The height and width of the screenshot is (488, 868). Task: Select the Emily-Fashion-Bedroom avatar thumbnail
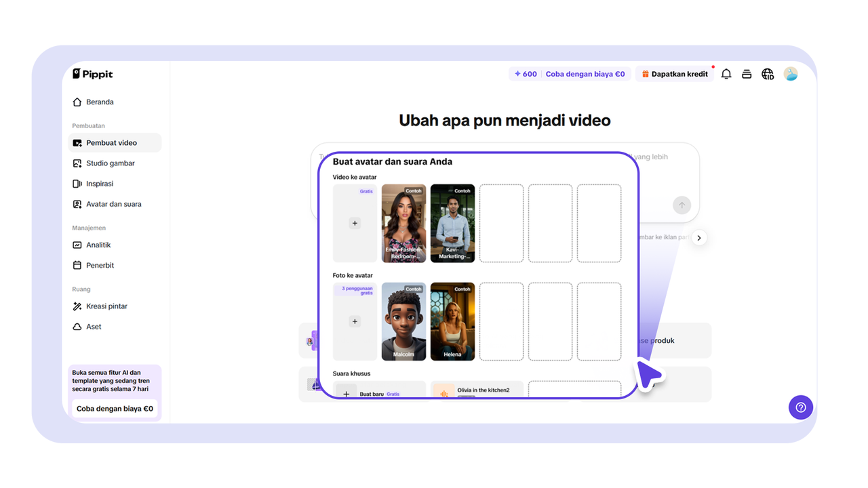(x=403, y=224)
